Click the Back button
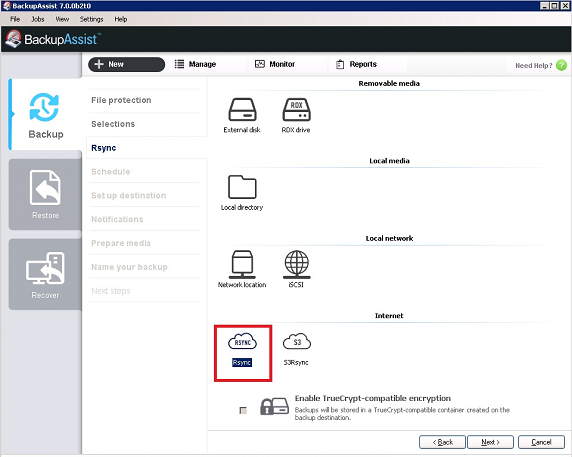The width and height of the screenshot is (572, 457). [442, 442]
